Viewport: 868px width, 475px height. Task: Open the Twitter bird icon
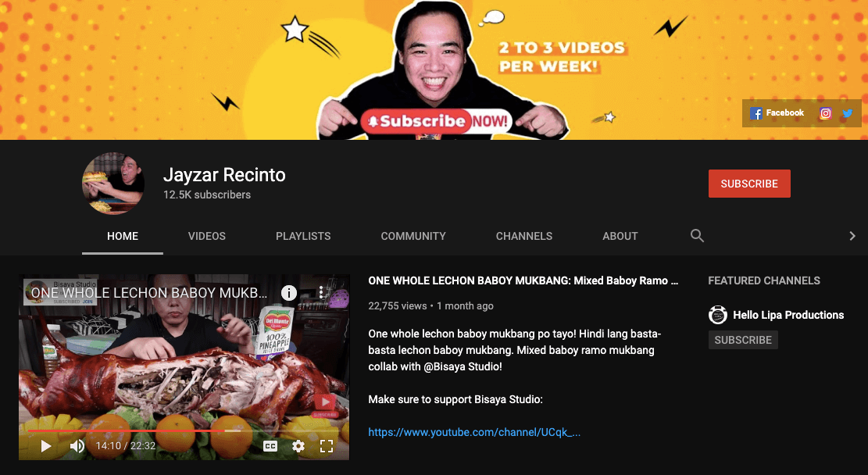click(x=848, y=113)
